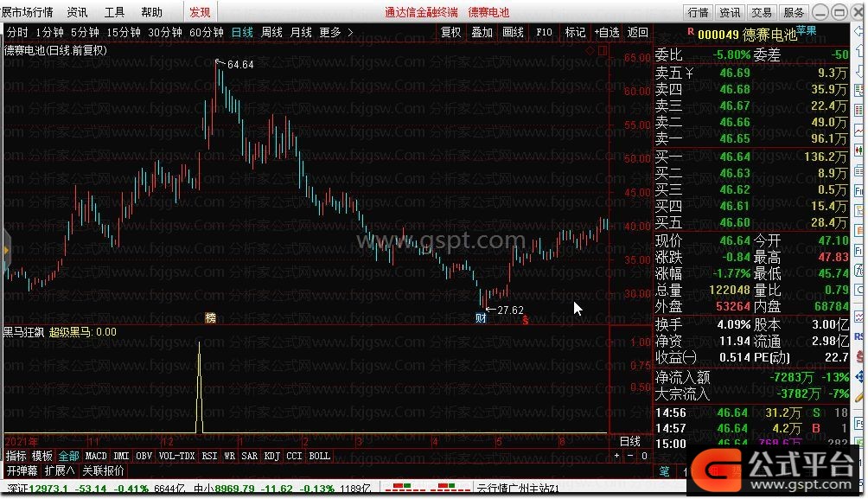Click the 卖一 price 46.65

735,138
